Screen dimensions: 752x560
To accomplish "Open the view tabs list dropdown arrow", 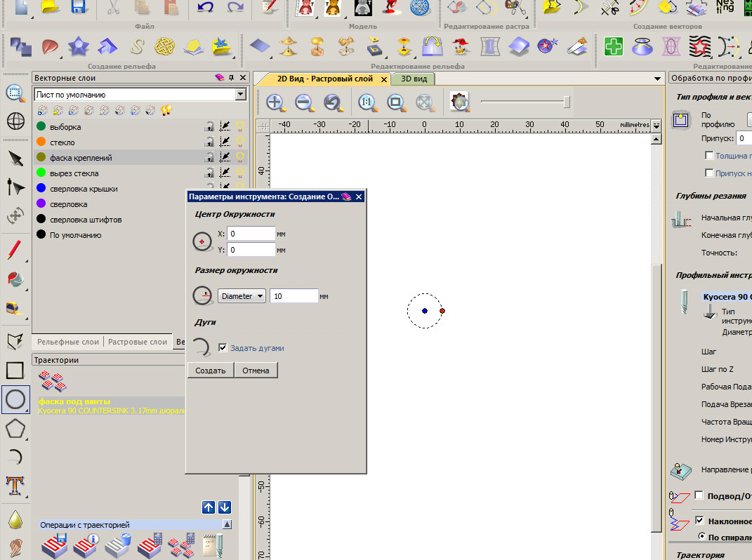I will coord(657,79).
